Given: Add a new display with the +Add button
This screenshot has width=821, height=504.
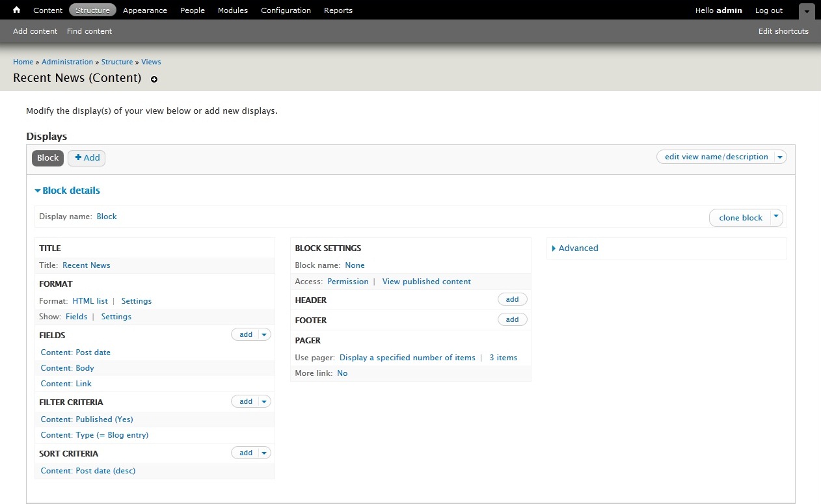Looking at the screenshot, I should pos(87,158).
